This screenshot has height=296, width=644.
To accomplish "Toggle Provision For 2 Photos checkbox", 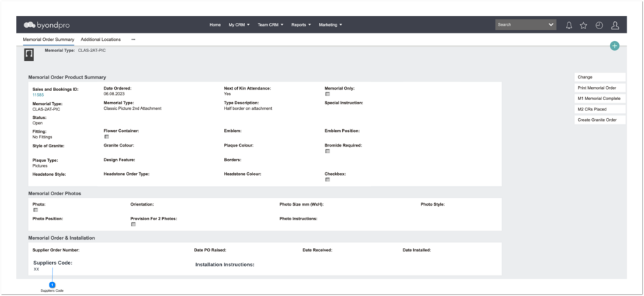I will click(x=133, y=224).
